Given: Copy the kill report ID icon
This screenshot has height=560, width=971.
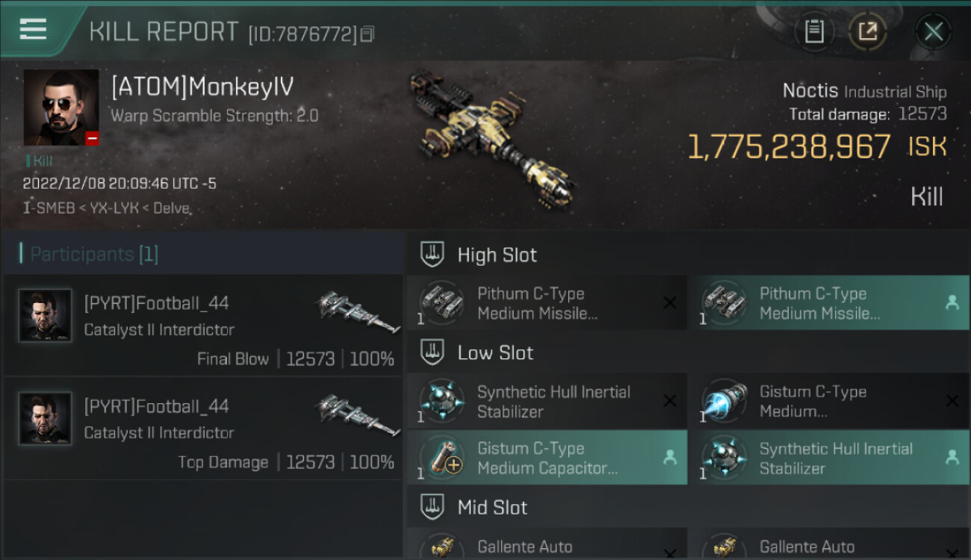Looking at the screenshot, I should pos(367,34).
